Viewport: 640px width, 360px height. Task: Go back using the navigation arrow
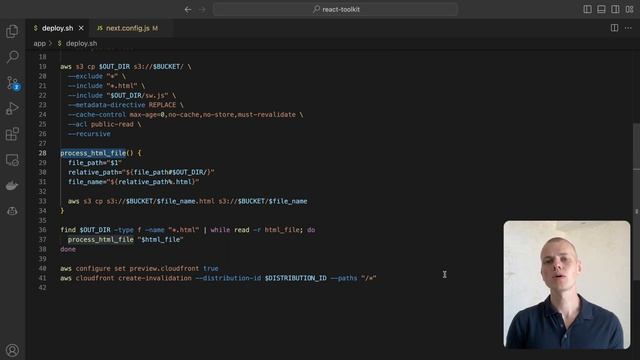tap(188, 9)
